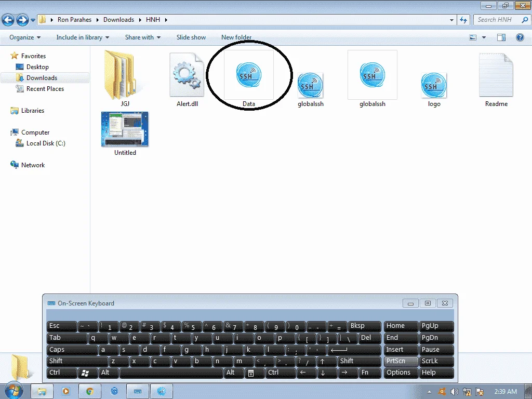The width and height of the screenshot is (532, 399).
Task: Click the Bksp key on keyboard
Action: point(364,326)
